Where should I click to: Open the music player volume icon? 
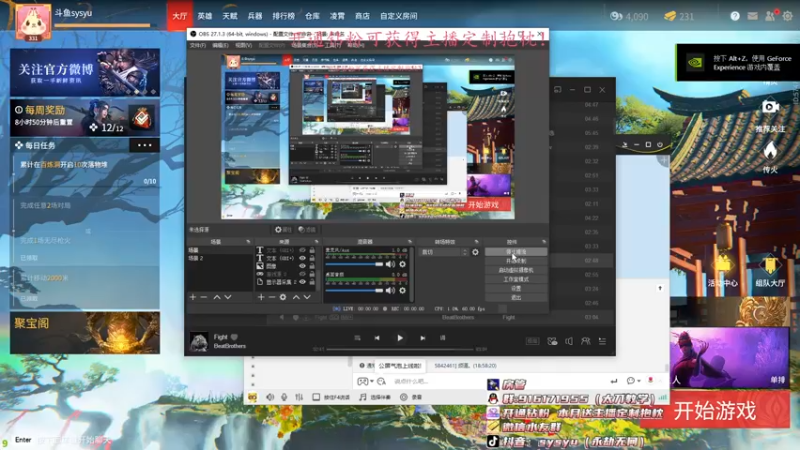click(x=569, y=341)
